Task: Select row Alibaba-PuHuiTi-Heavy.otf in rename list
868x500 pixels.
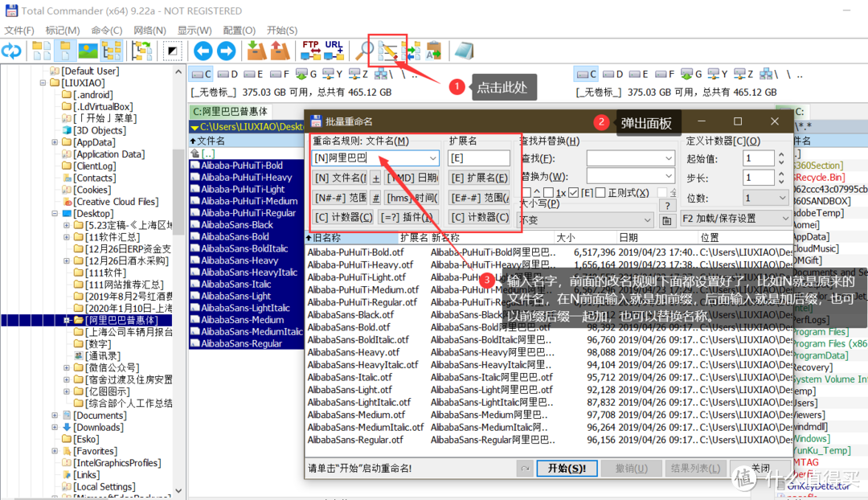Action: 548,264
